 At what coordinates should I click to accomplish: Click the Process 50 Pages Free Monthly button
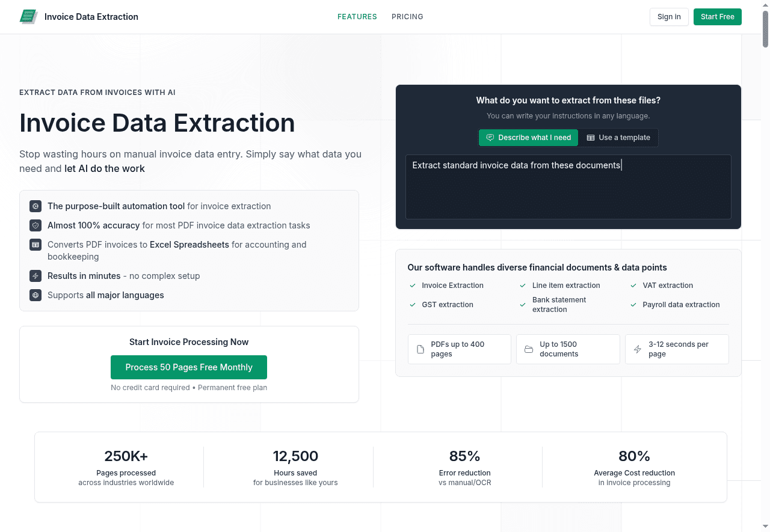point(189,367)
